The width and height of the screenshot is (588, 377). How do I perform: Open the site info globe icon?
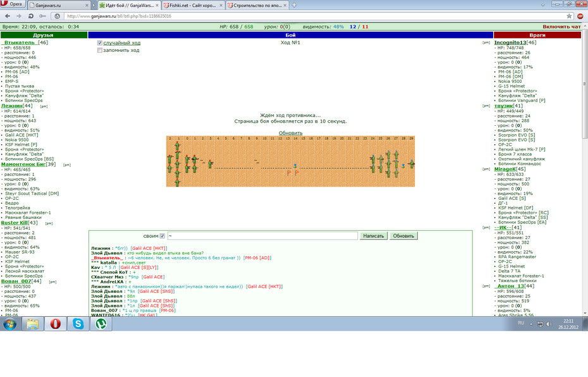click(57, 16)
